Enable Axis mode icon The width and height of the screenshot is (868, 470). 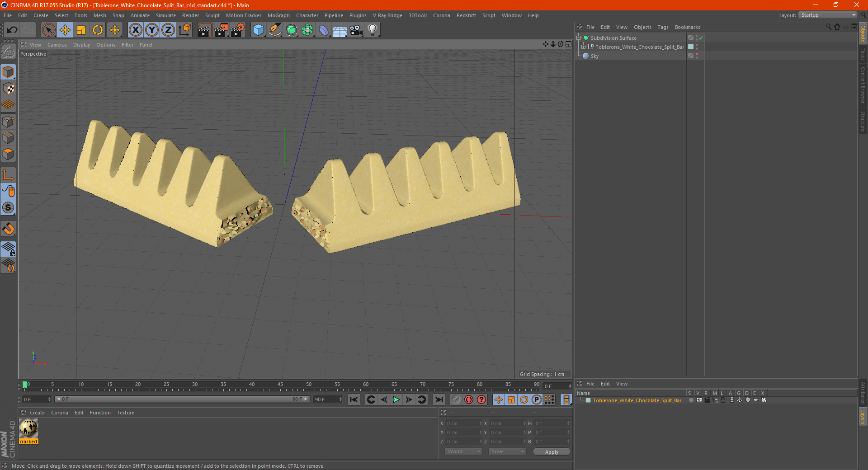point(8,175)
